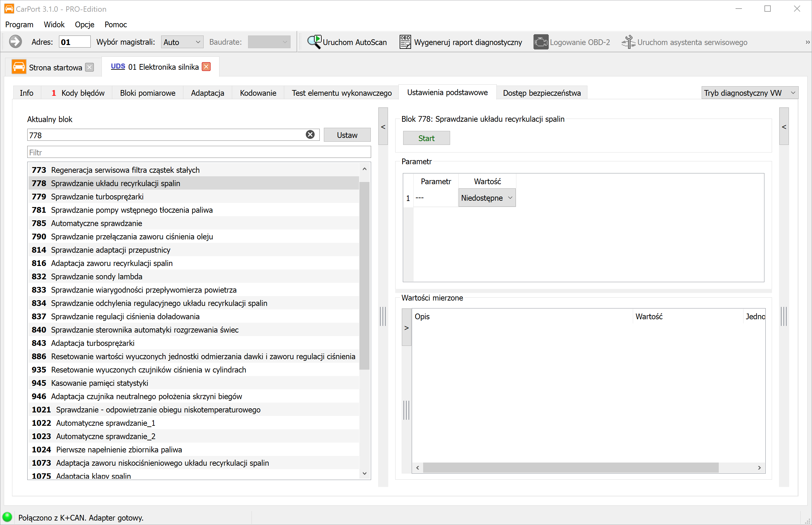Expand the Niedostępne parameter value dropdown
Image resolution: width=812 pixels, height=525 pixels.
tap(487, 198)
